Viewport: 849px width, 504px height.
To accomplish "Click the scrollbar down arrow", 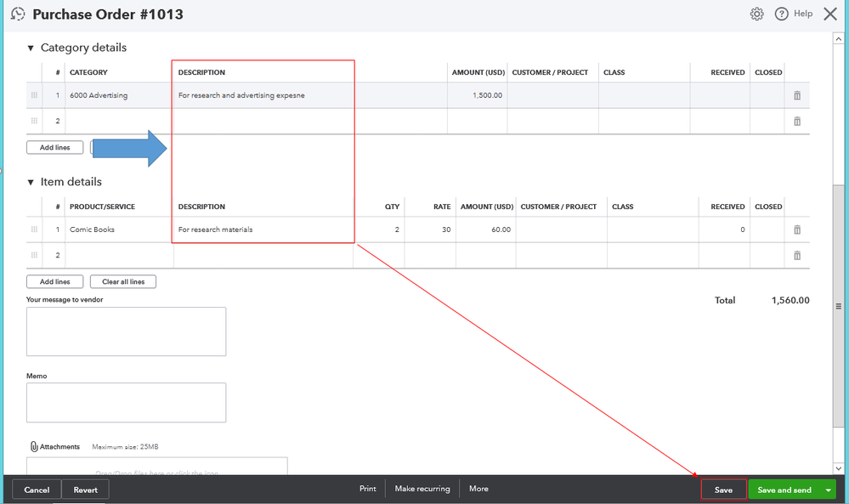I will [838, 468].
